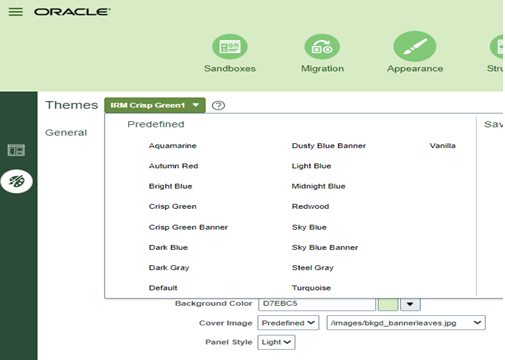Click the Cover Image label
Viewport: 505px width, 360px height.
coord(226,323)
